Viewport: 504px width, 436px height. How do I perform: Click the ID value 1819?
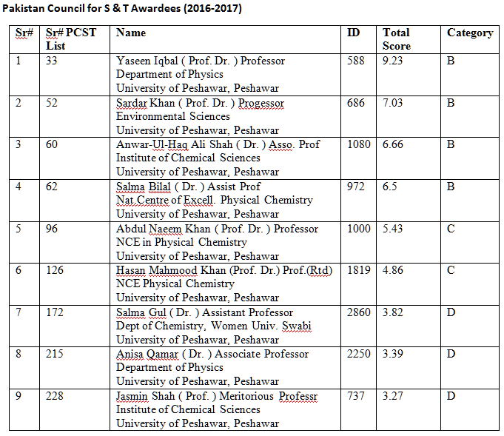point(359,269)
